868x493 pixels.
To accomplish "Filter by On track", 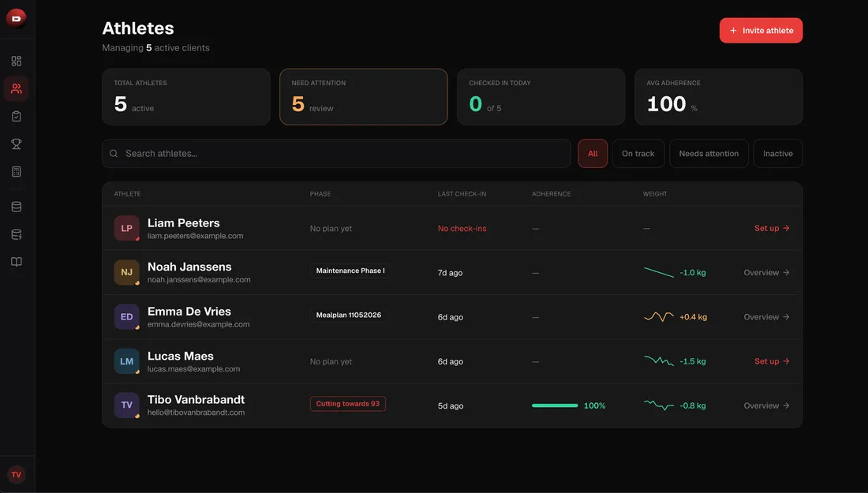I will (638, 153).
